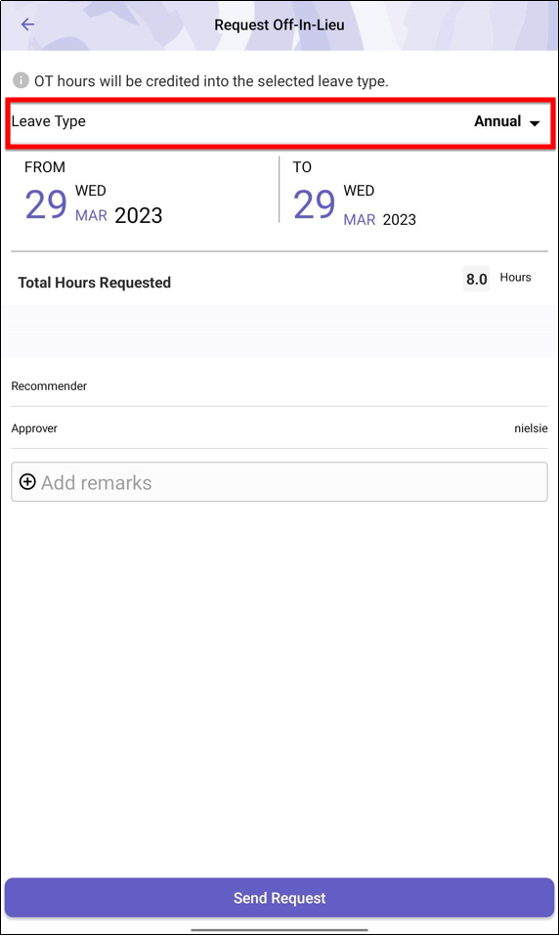The width and height of the screenshot is (560, 936).
Task: Tap the Leave Type row label
Action: (x=48, y=121)
